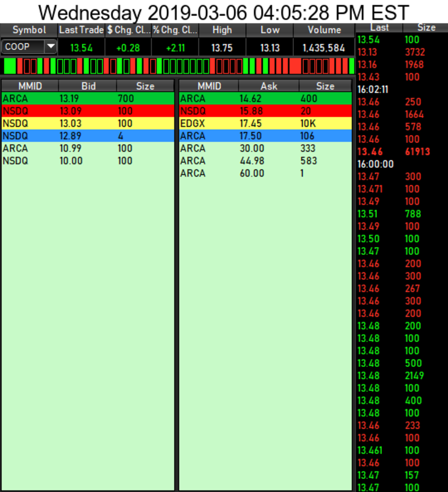Click the 16:00:00 timestamp row
Image resolution: width=448 pixels, height=492 pixels.
pos(402,164)
